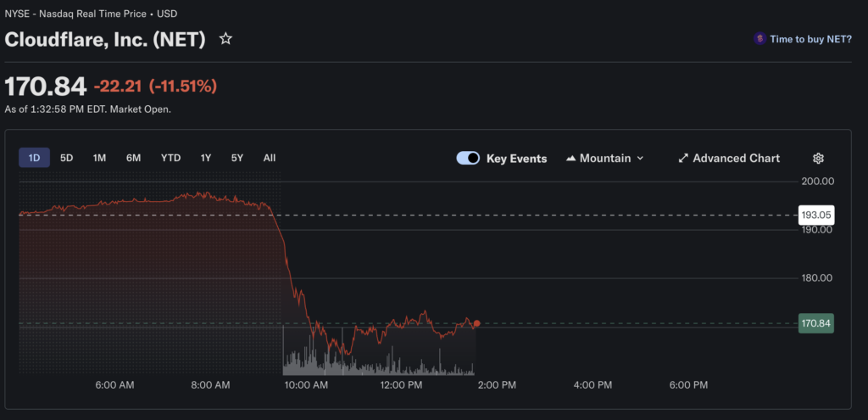Click the green 170.84 current price label
868x420 pixels.
[x=816, y=323]
